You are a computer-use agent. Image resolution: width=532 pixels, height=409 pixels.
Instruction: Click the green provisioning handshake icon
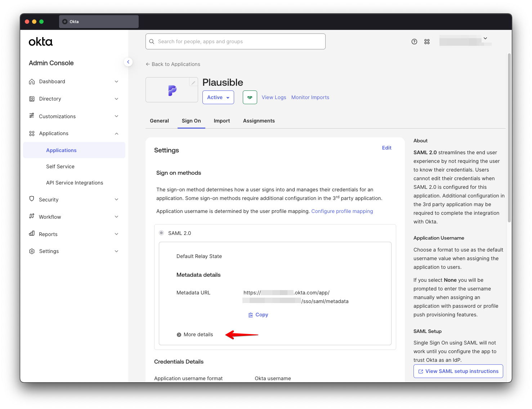click(x=250, y=97)
